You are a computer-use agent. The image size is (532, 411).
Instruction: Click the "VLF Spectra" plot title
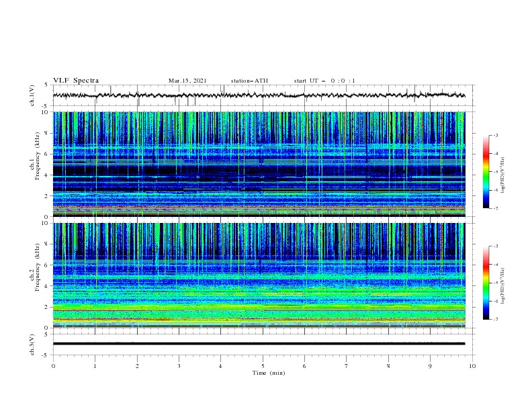point(76,81)
